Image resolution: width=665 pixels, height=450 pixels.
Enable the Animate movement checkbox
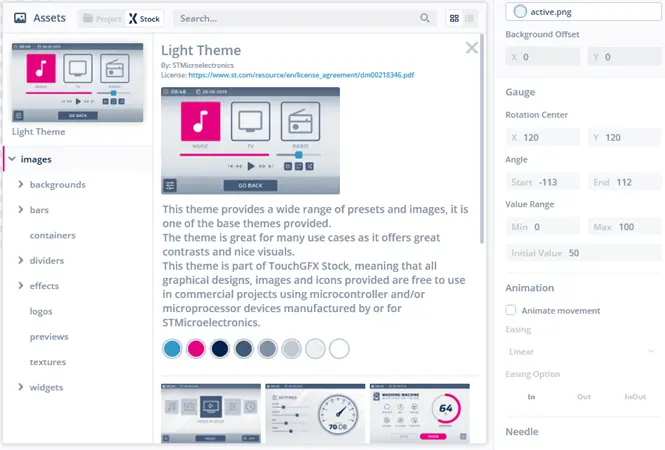[x=511, y=310]
